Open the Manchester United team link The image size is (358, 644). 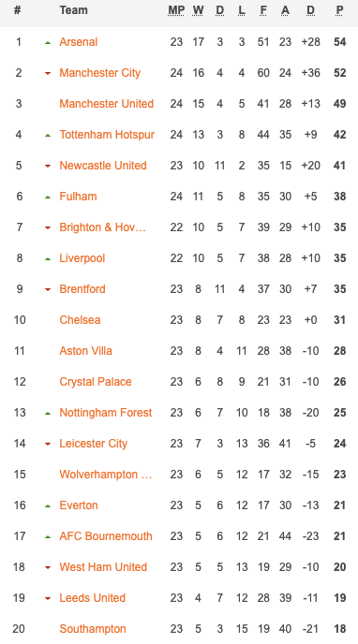107,104
